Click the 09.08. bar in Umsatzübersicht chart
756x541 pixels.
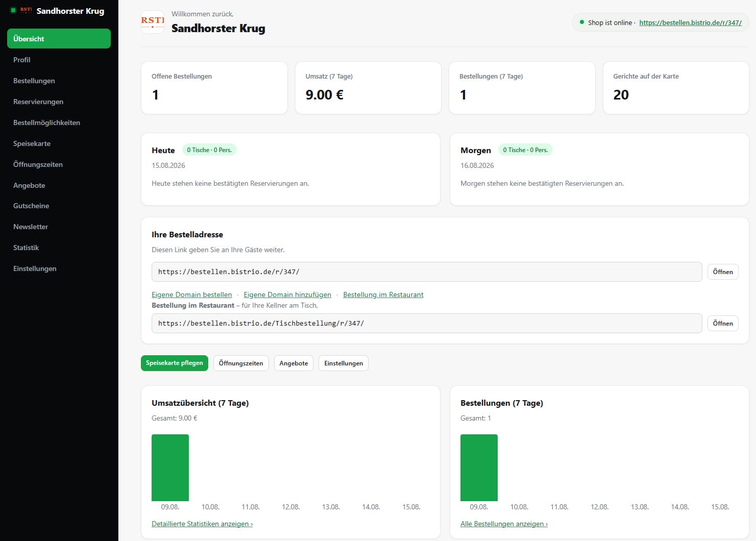coord(170,468)
